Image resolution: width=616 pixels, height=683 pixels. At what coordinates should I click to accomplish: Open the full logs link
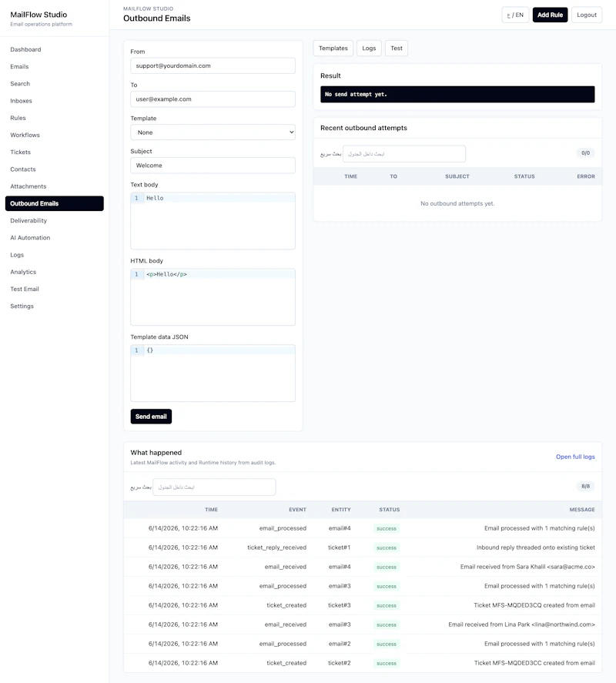[575, 457]
